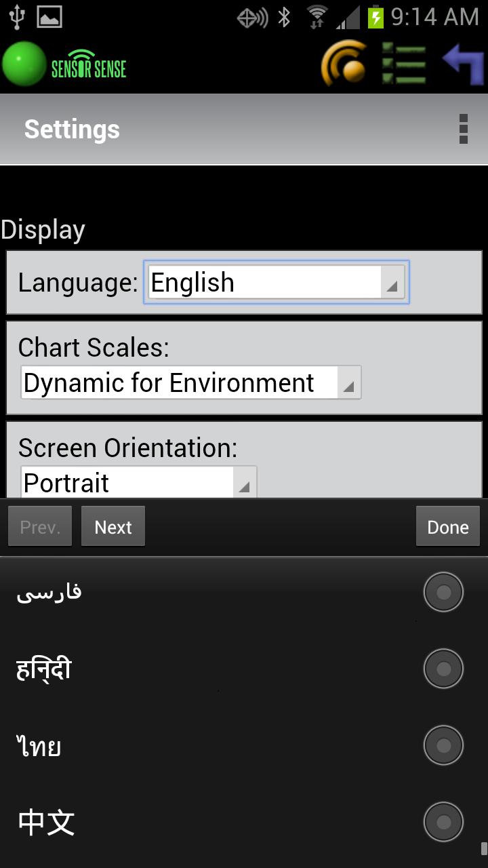Click the language list scrollbar thumb
Screen dimensions: 488x868
483,848
